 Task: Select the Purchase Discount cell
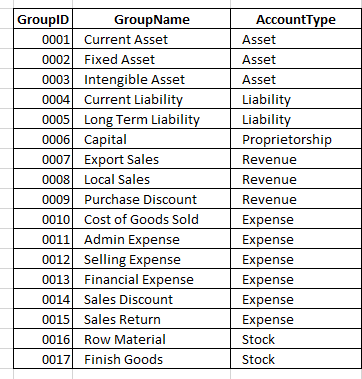(x=151, y=199)
